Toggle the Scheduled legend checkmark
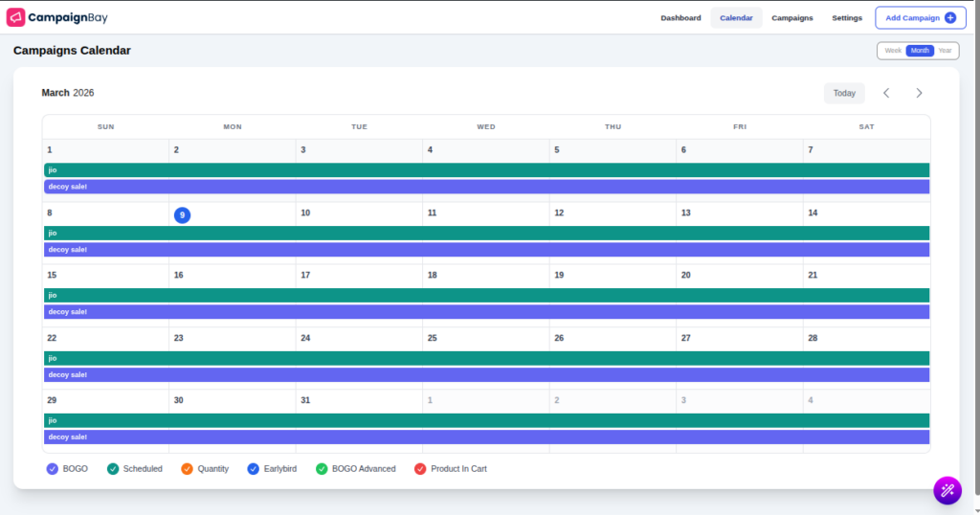 click(x=113, y=468)
